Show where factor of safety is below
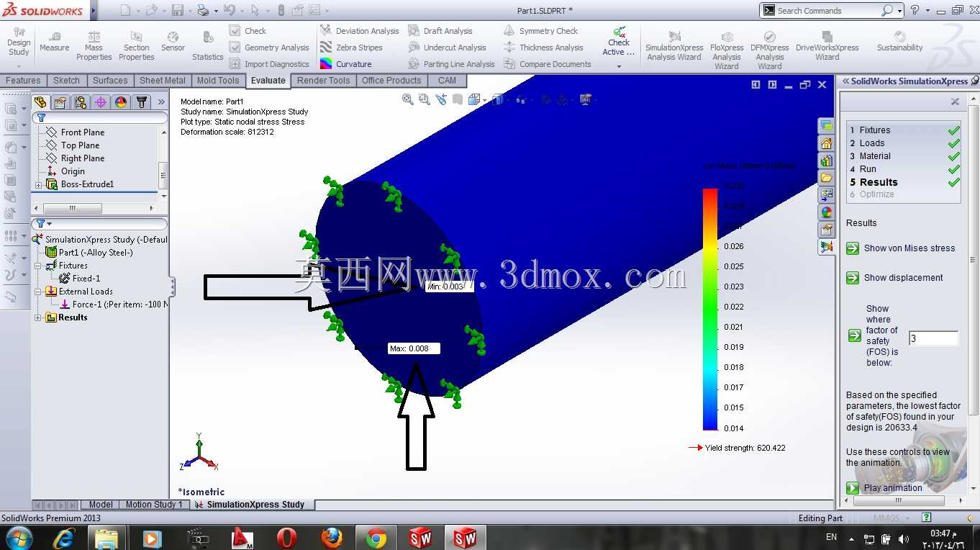 click(854, 335)
